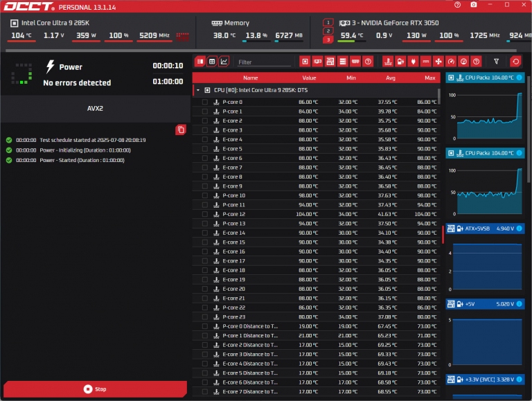Click the CPU temperature 104 °C readout

pos(21,35)
